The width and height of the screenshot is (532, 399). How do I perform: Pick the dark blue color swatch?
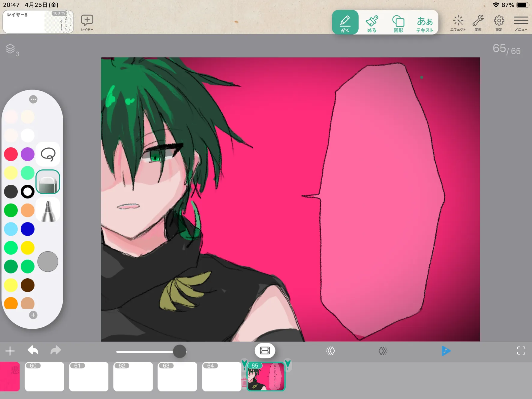click(28, 229)
